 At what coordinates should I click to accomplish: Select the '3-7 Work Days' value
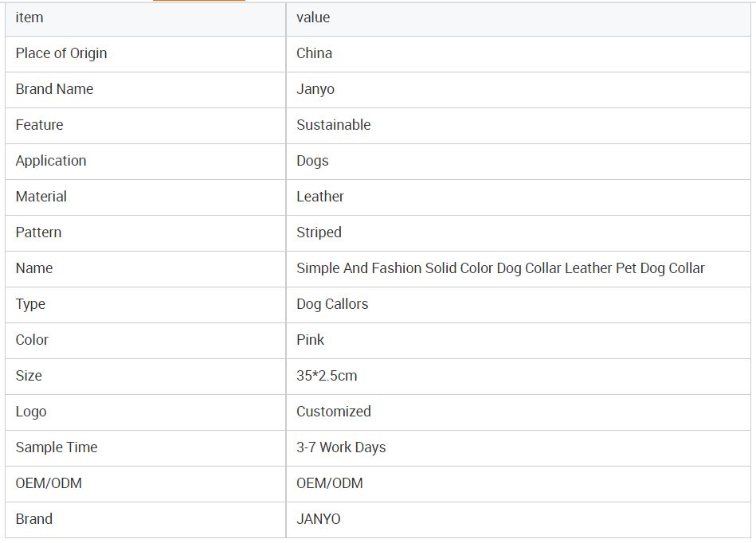341,447
